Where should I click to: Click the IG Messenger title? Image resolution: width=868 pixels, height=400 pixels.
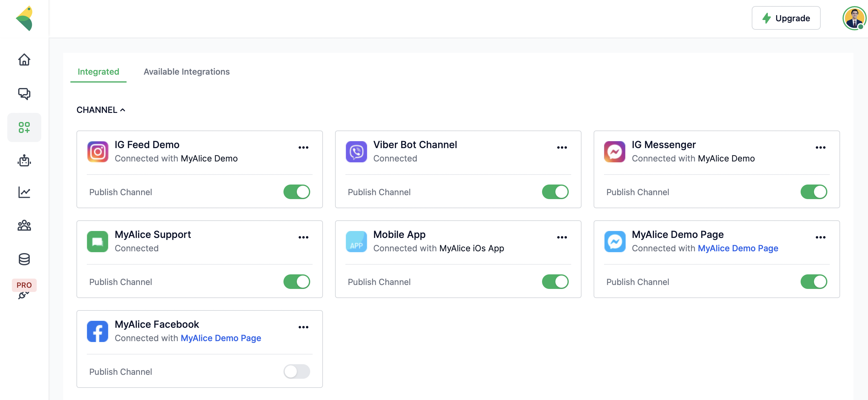tap(663, 144)
